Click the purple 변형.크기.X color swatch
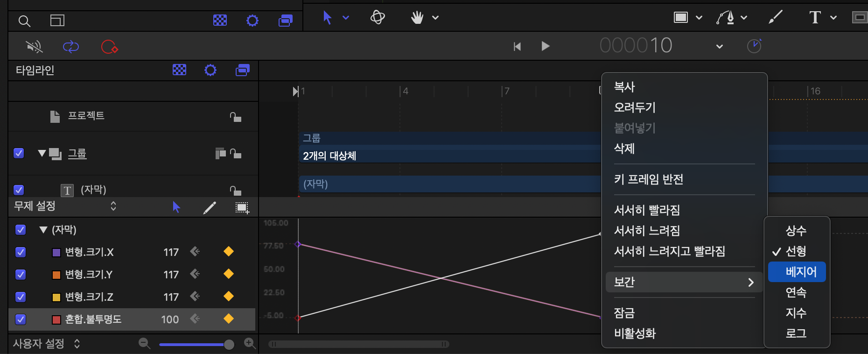 56,253
